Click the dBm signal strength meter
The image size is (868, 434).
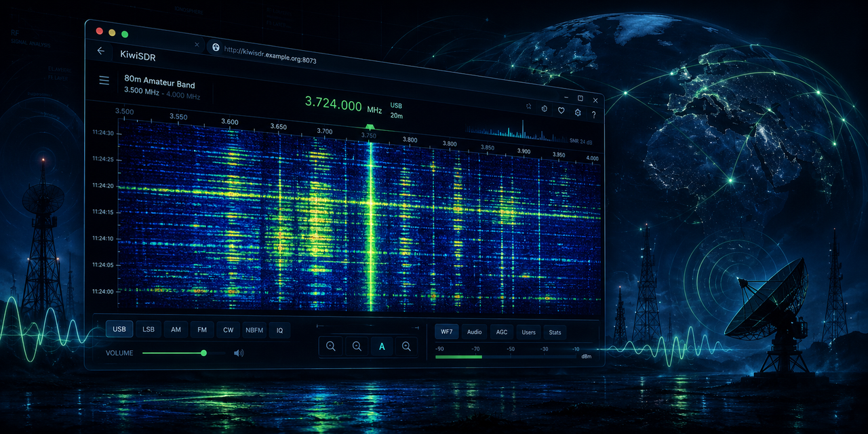pos(506,356)
